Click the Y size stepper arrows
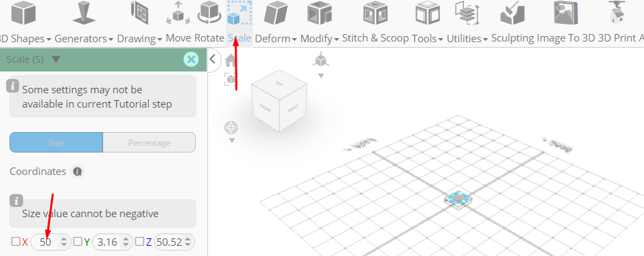Image resolution: width=644 pixels, height=256 pixels. pos(126,242)
